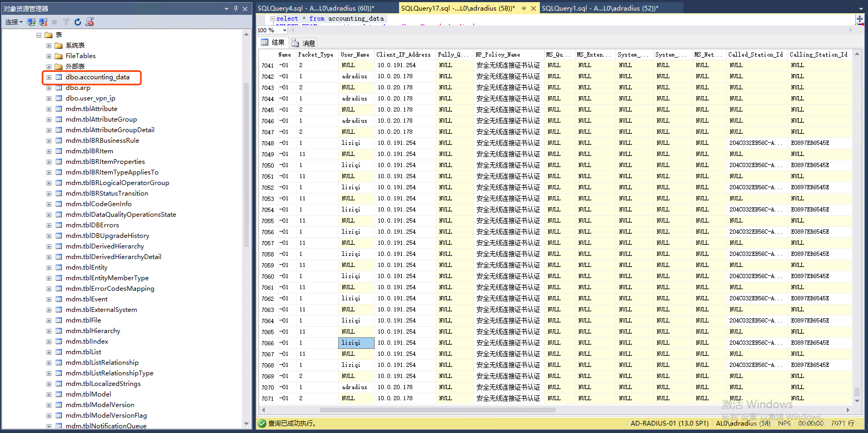Open the 100 % zoom dropdown
The height and width of the screenshot is (433, 868).
click(285, 30)
